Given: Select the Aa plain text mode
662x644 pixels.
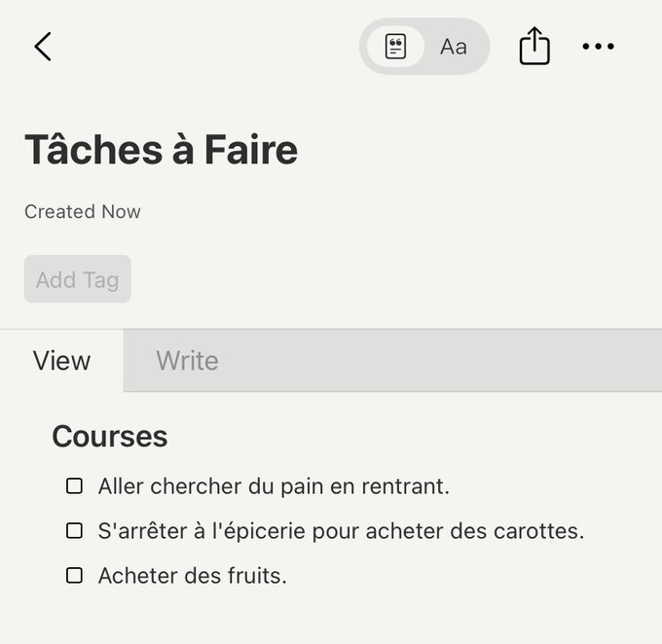Looking at the screenshot, I should pos(454,47).
